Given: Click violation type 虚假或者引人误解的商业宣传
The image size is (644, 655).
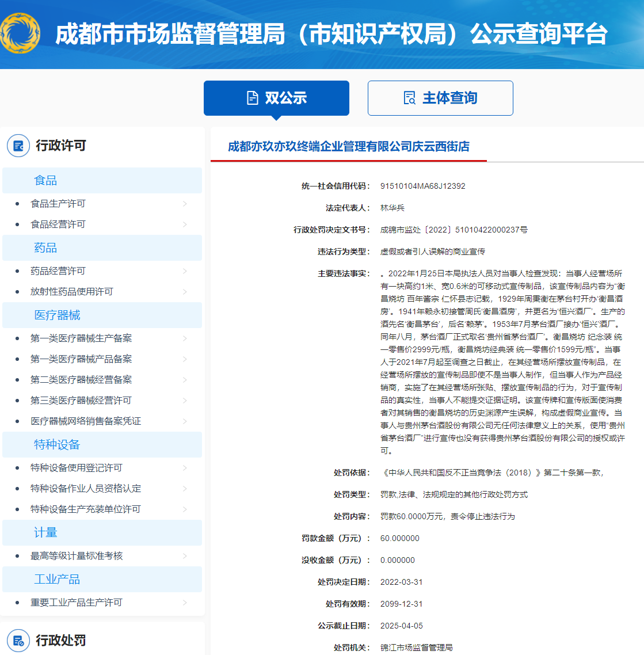Looking at the screenshot, I should tap(433, 252).
